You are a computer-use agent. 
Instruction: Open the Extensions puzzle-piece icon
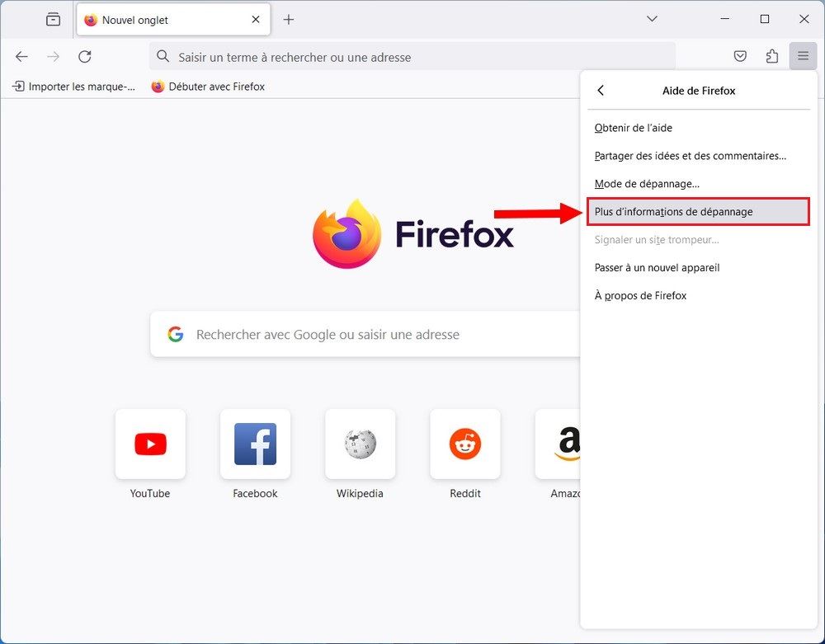771,56
